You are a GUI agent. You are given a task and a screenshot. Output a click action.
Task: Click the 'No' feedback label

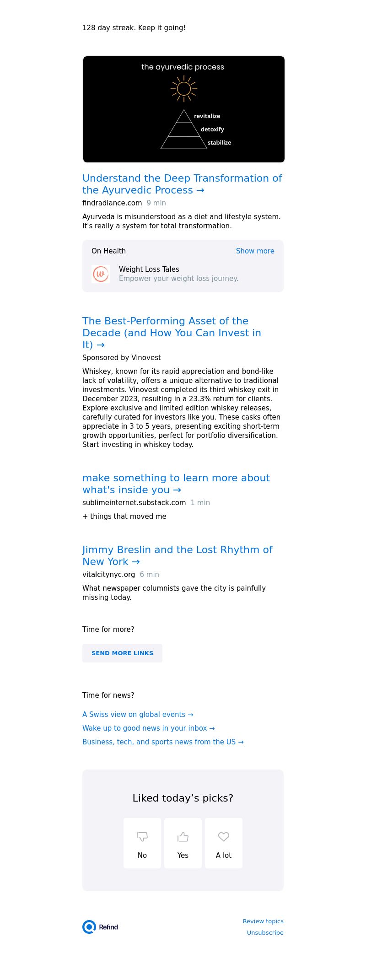point(142,856)
